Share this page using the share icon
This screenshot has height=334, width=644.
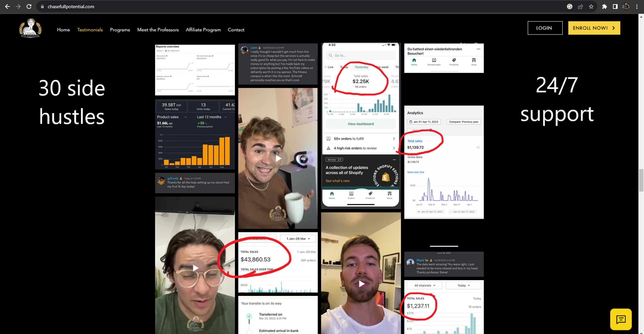click(x=580, y=7)
